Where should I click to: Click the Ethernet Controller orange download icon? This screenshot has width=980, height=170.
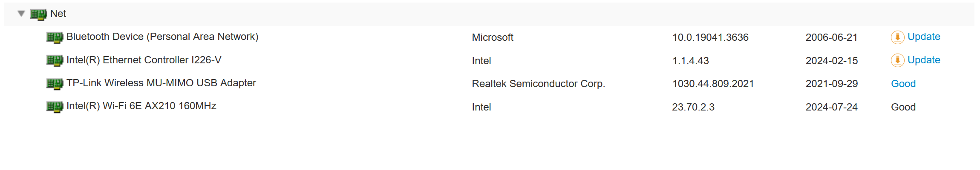(897, 60)
